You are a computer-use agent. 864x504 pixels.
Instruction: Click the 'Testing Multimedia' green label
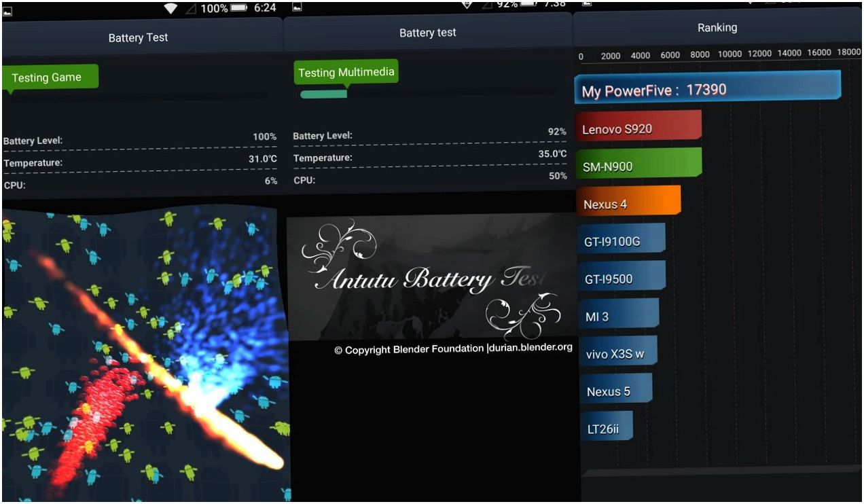[346, 72]
